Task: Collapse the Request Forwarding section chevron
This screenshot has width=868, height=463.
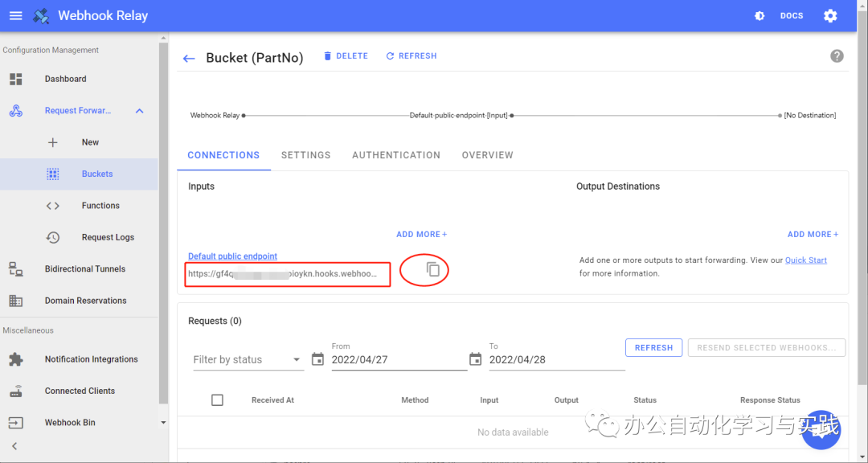Action: coord(140,111)
